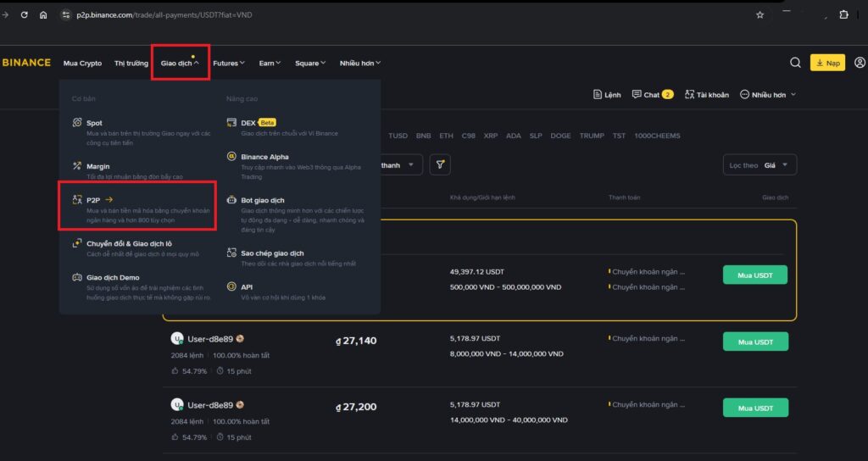
Task: Switch to the C98 coin tab
Action: click(x=468, y=136)
